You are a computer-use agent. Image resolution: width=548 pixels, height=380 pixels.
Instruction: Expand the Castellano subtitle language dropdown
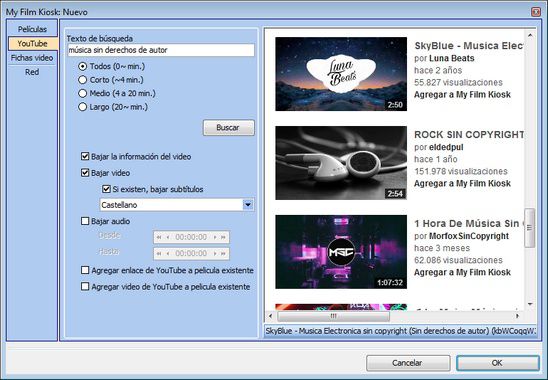pyautogui.click(x=248, y=205)
